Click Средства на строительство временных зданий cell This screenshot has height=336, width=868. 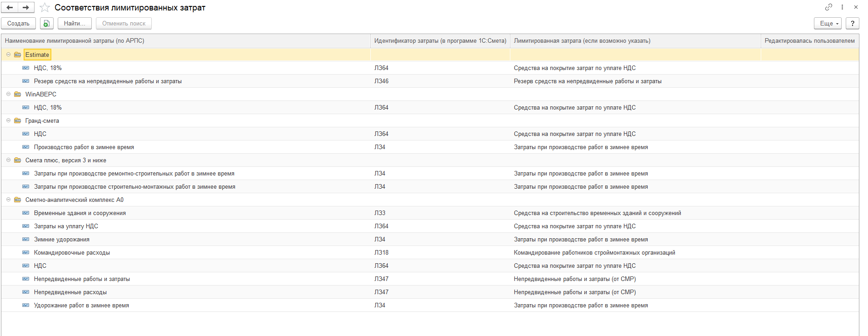pos(635,213)
